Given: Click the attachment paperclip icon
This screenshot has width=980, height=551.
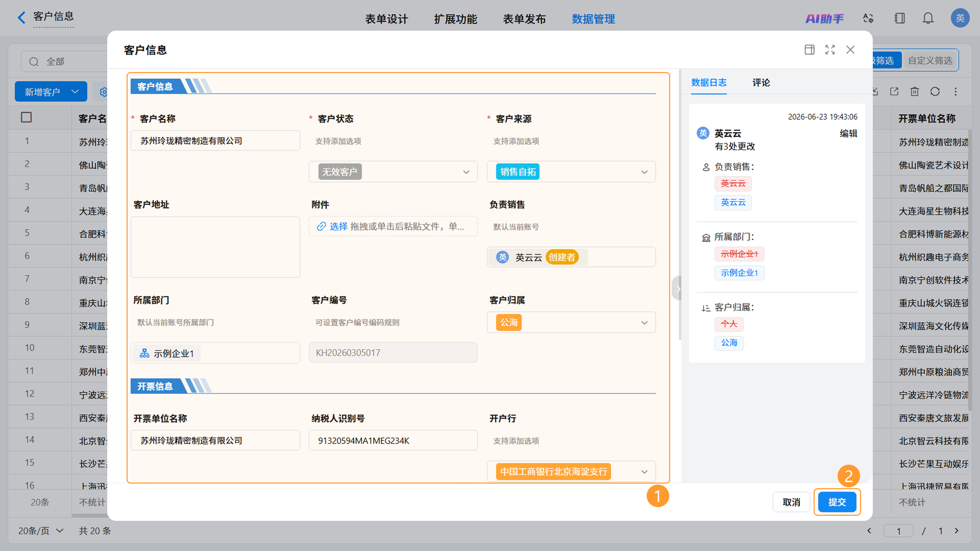Looking at the screenshot, I should 322,226.
